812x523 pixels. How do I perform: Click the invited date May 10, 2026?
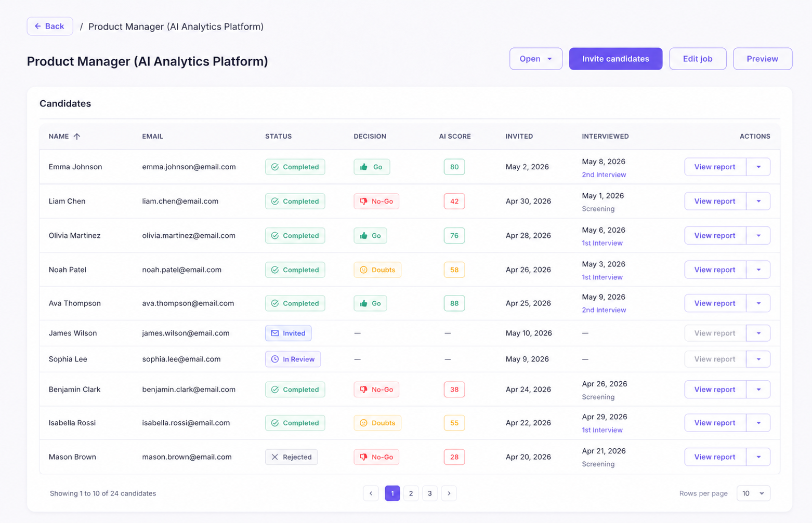[x=529, y=333]
